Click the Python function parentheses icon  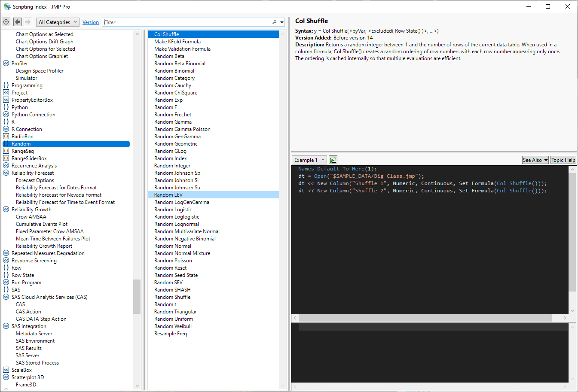(6, 107)
